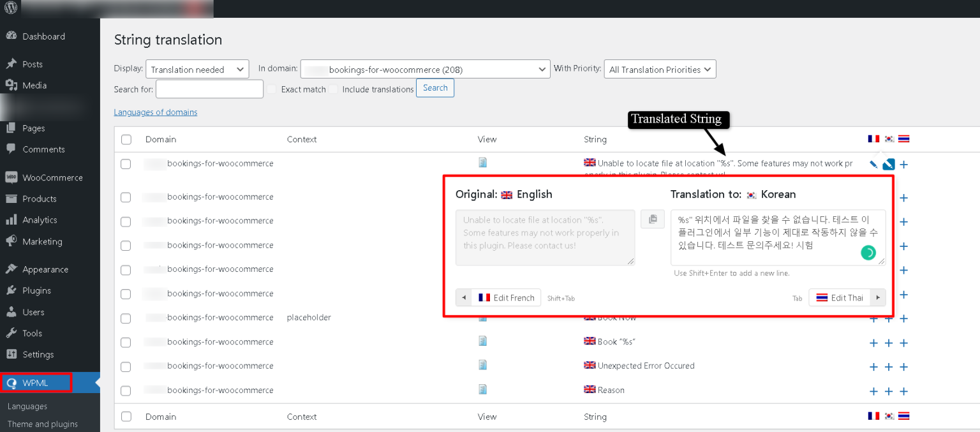Screen dimensions: 980x432
Task: Add a French translation for 'Unexpected Error Occured'
Action: [x=873, y=367]
